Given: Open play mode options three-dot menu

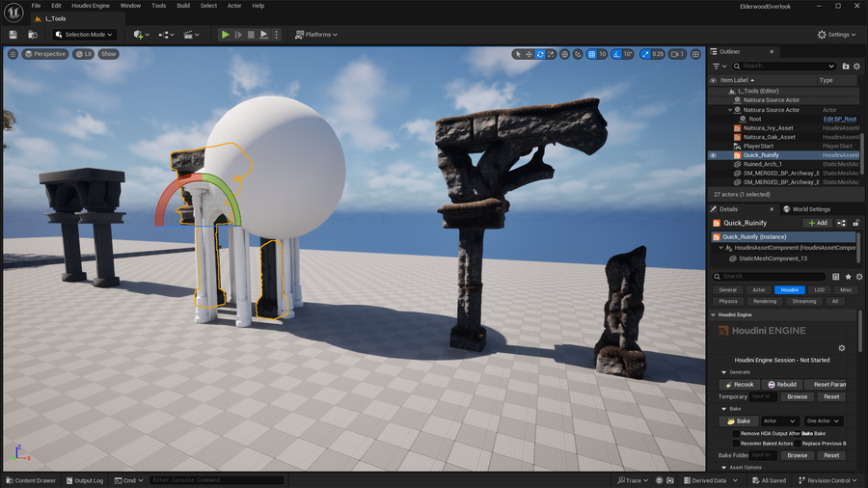Looking at the screenshot, I should pyautogui.click(x=276, y=35).
